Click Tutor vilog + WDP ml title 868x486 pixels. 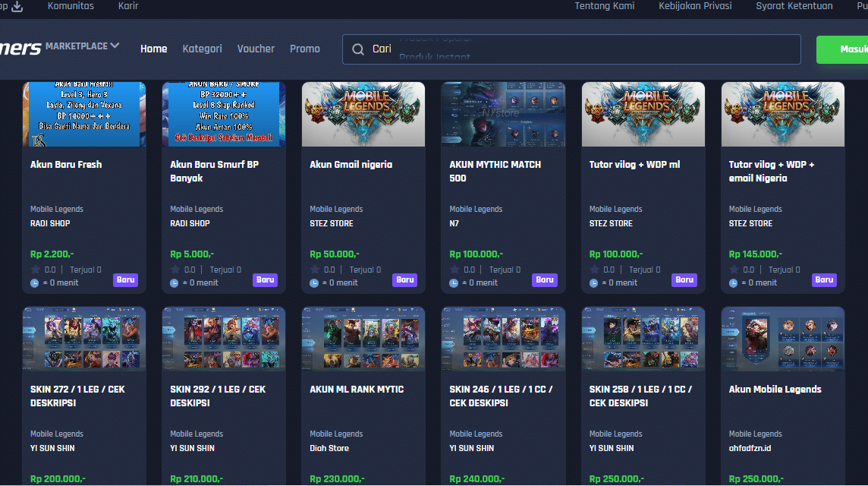click(634, 165)
